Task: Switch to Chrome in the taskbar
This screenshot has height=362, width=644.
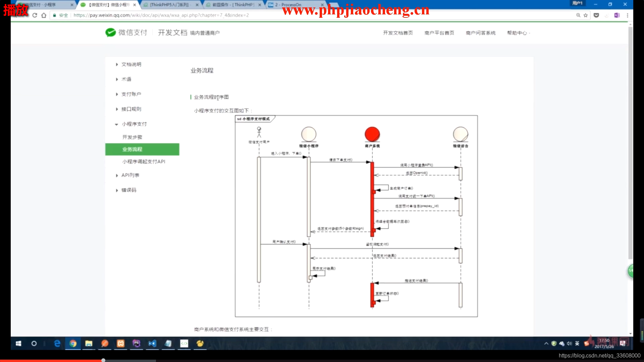Action: [73, 343]
